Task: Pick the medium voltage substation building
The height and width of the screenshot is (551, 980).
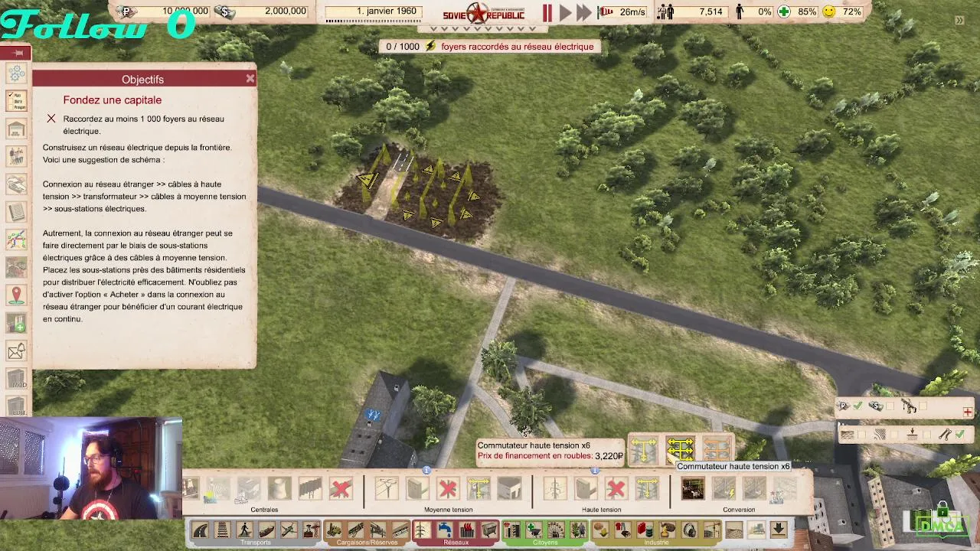Action: click(509, 488)
